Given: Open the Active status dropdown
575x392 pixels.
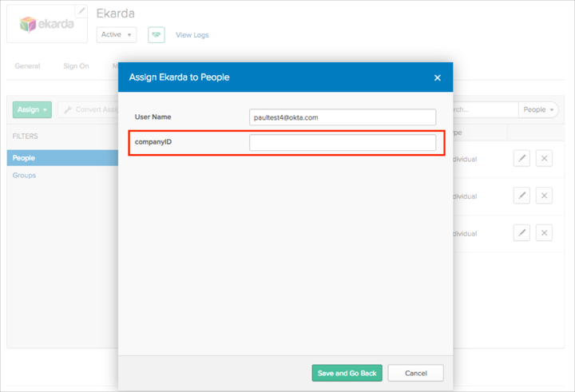Looking at the screenshot, I should click(117, 35).
